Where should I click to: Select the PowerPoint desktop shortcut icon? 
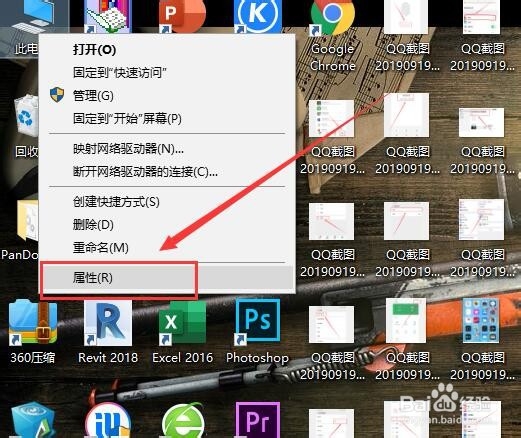click(x=182, y=16)
